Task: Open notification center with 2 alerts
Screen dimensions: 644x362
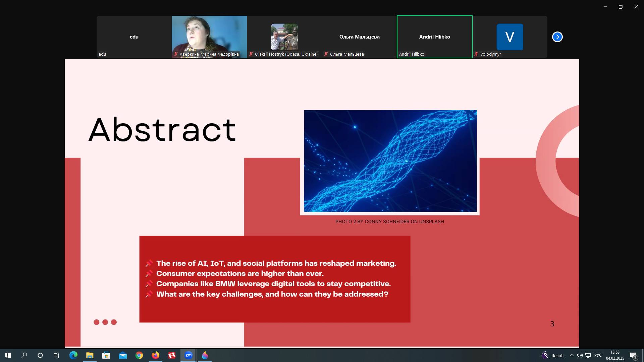Action: [633, 356]
